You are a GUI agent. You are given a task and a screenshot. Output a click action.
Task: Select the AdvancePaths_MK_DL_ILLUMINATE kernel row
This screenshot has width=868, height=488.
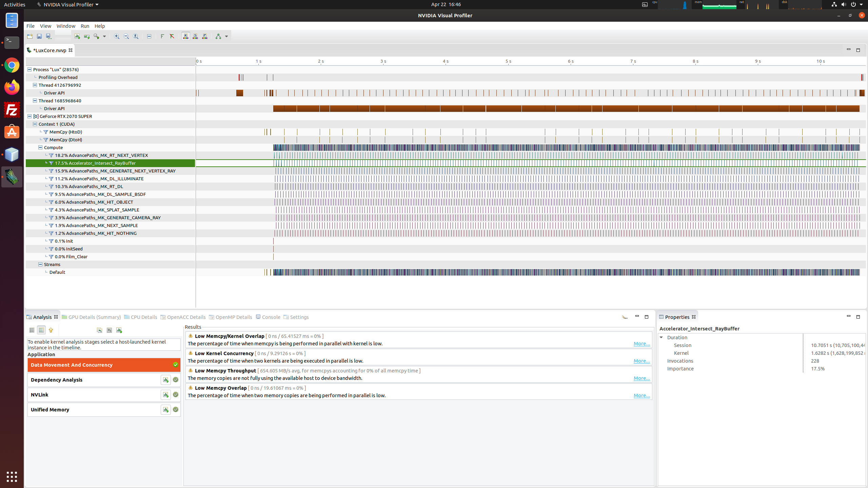click(99, 179)
